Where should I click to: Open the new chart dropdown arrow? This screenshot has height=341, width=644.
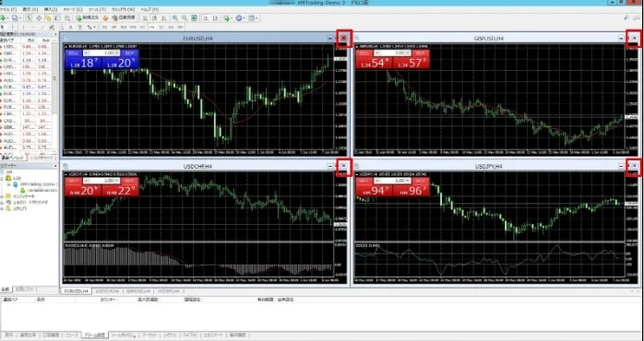[x=7, y=18]
